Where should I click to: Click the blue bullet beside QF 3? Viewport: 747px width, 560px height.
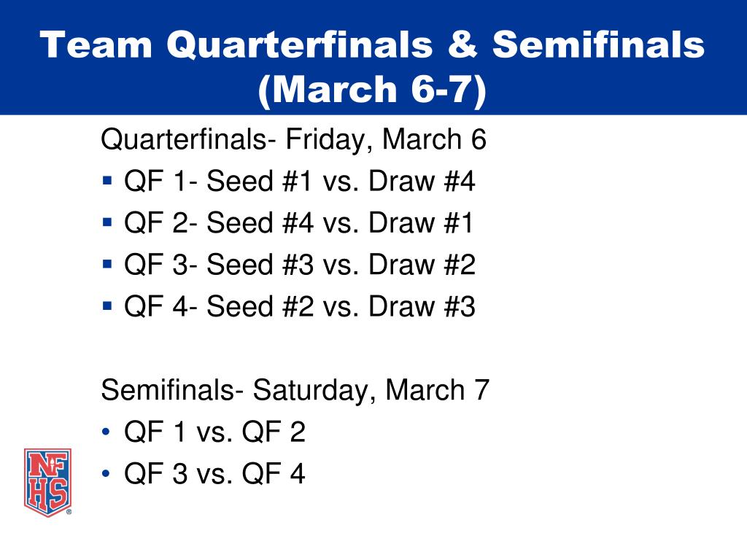point(107,264)
